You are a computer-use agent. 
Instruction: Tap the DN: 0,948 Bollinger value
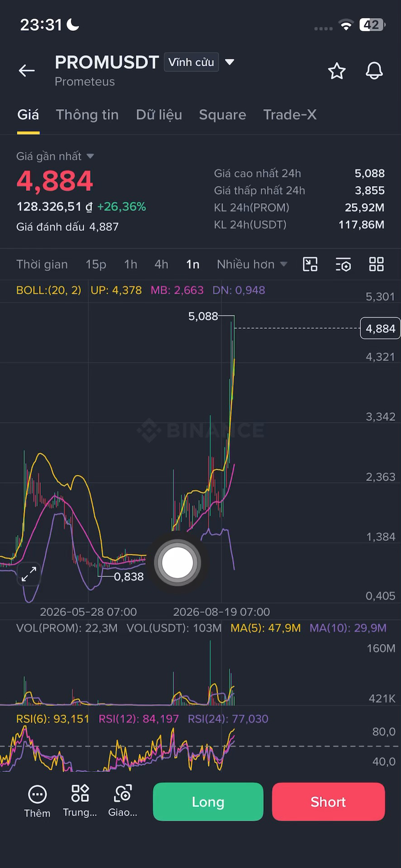coord(239,290)
